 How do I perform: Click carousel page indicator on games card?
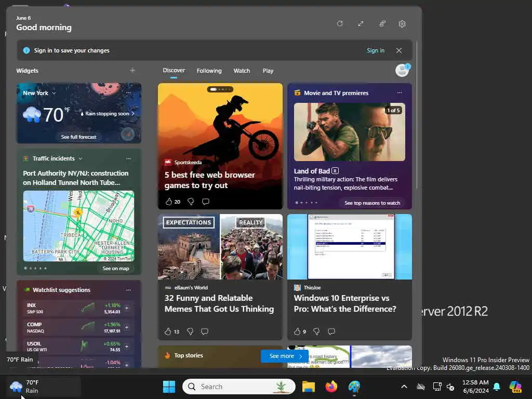[220, 89]
